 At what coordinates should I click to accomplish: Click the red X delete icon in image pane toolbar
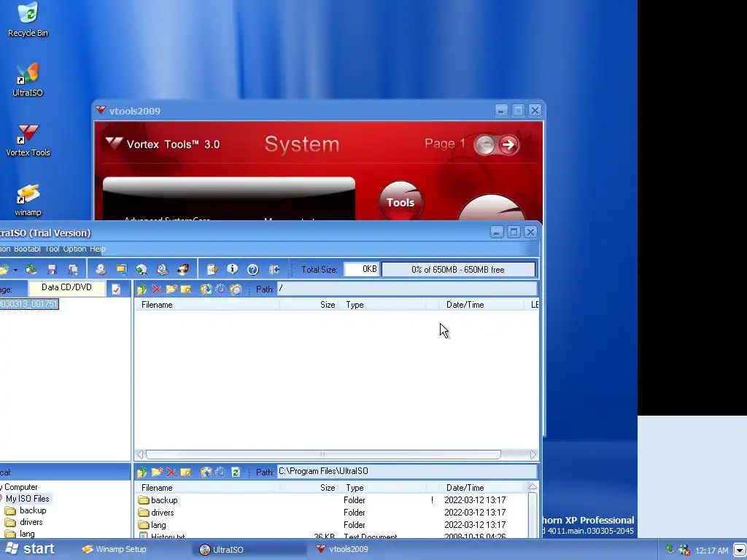pyautogui.click(x=157, y=289)
